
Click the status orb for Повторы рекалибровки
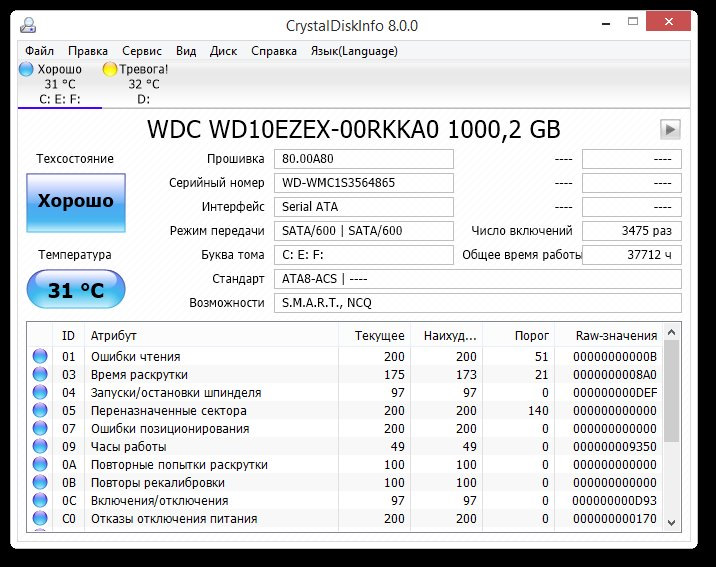40,482
